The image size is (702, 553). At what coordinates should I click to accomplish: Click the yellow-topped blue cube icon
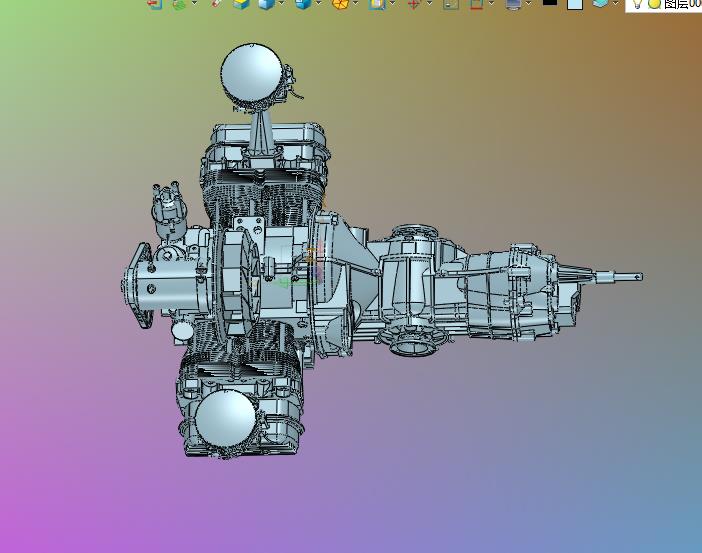pos(241,4)
